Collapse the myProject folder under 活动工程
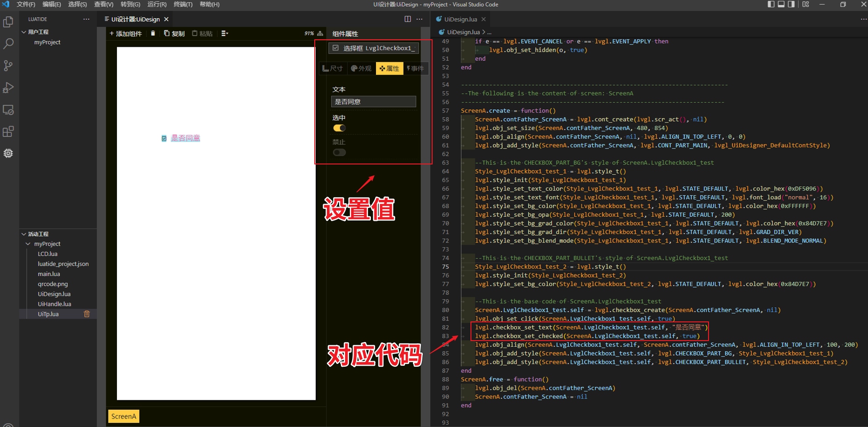Image resolution: width=868 pixels, height=427 pixels. click(28, 244)
